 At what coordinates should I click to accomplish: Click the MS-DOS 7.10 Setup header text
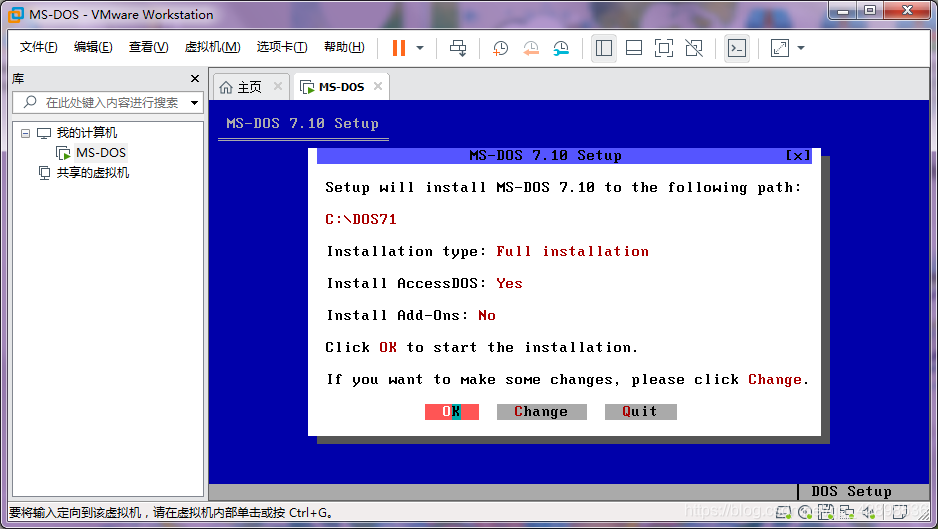coord(303,123)
